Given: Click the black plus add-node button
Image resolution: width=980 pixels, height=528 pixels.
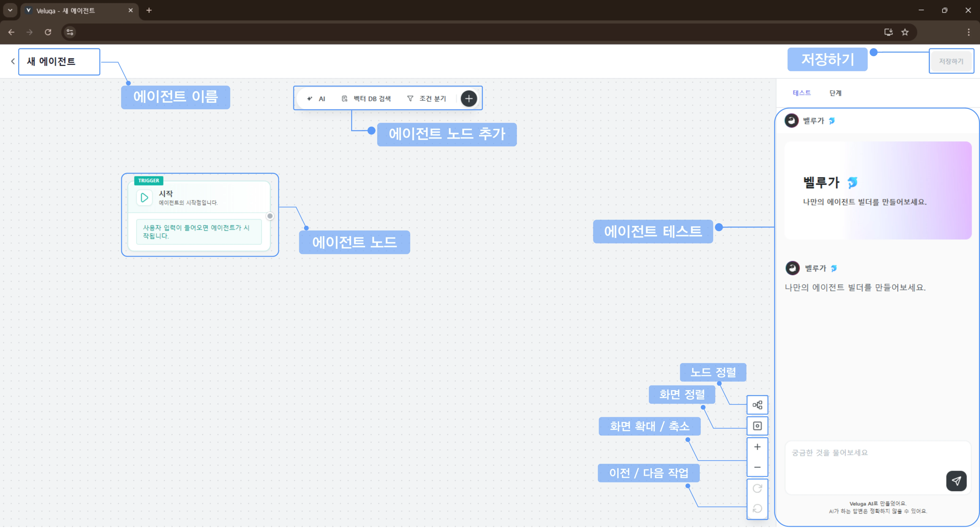Looking at the screenshot, I should click(469, 99).
